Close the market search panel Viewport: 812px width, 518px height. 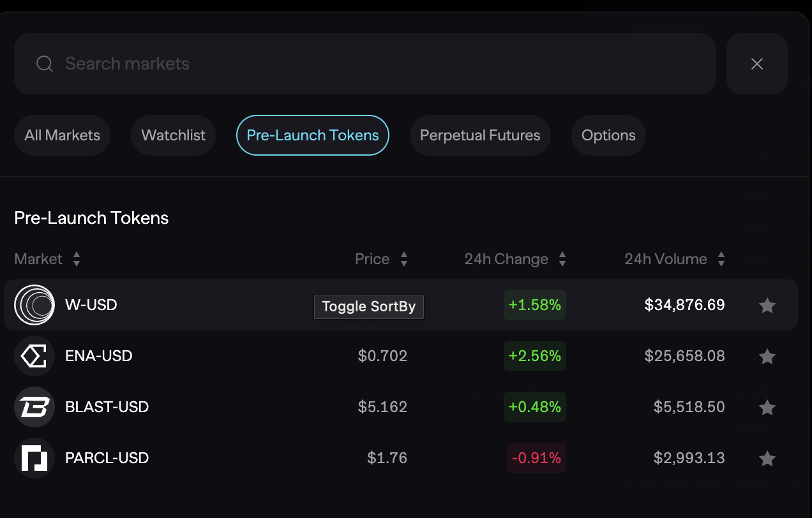(756, 64)
